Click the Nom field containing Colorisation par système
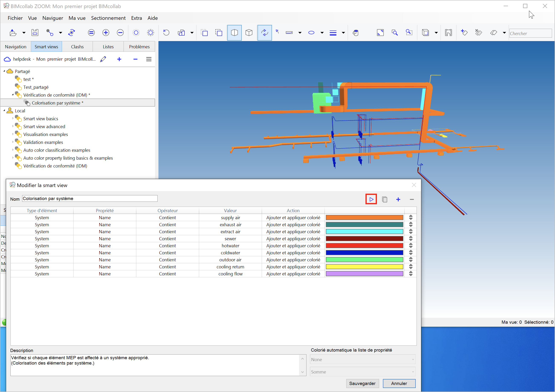Screen dimensions: 555x392 coord(90,199)
